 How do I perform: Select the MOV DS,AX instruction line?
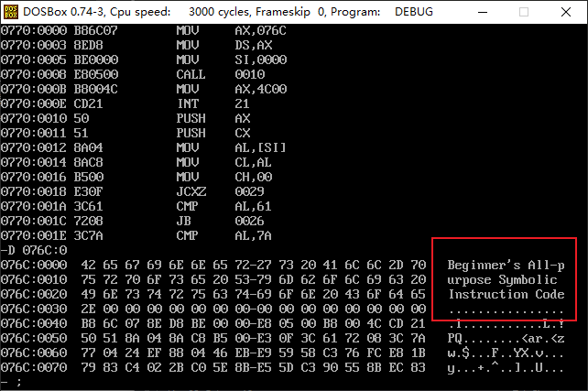(x=136, y=45)
